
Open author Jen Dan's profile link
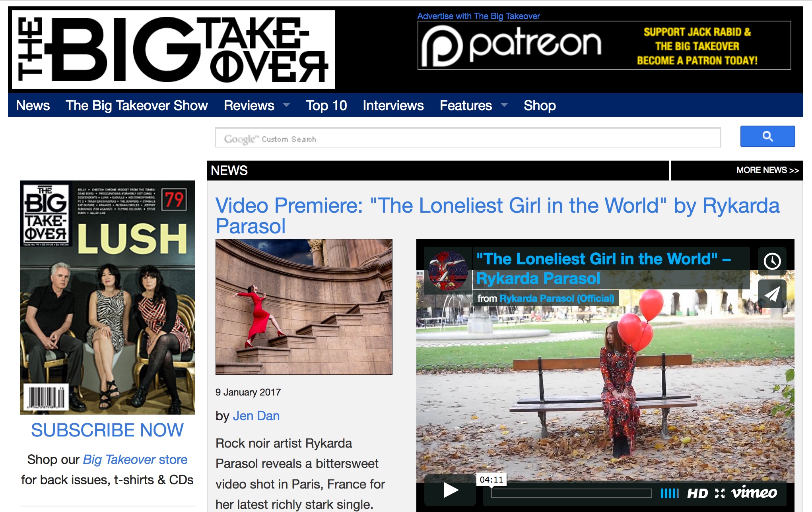pyautogui.click(x=256, y=416)
